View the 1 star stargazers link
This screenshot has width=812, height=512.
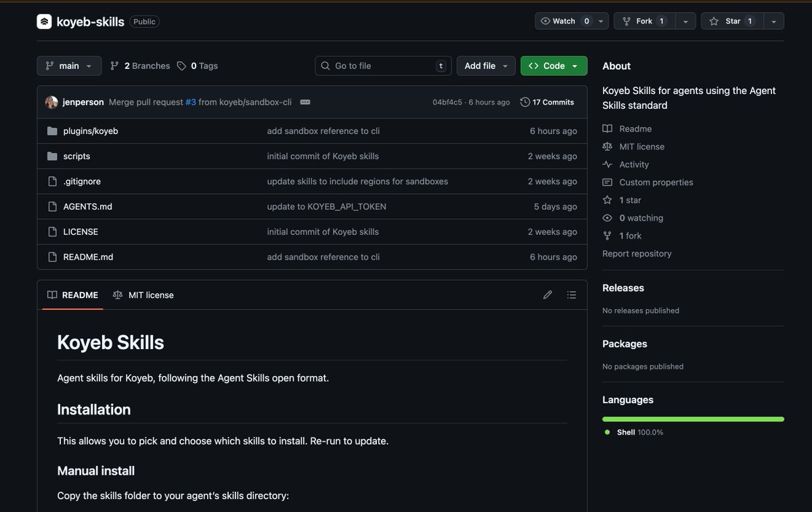tap(630, 200)
